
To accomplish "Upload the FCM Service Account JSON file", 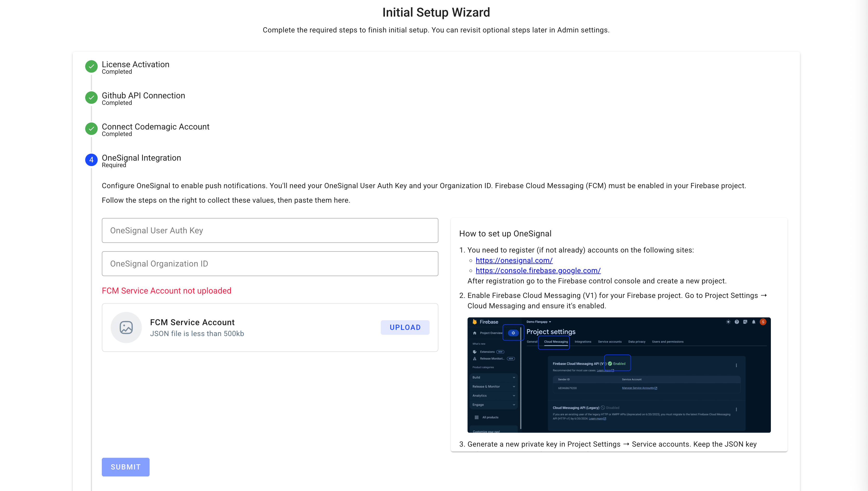I will click(405, 328).
